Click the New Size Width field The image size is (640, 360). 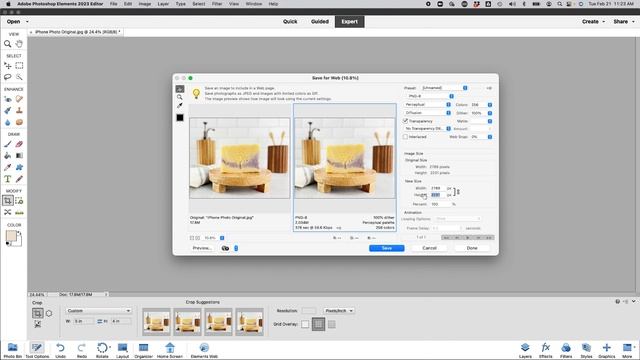click(437, 188)
